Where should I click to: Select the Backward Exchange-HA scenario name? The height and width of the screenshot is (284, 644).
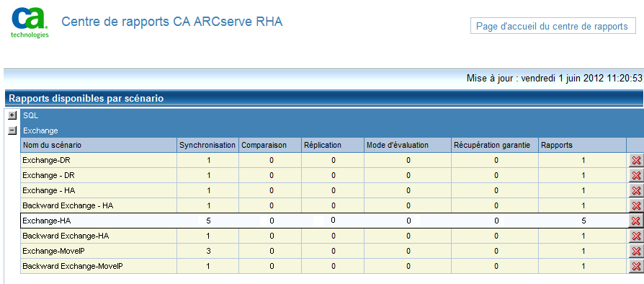[66, 236]
